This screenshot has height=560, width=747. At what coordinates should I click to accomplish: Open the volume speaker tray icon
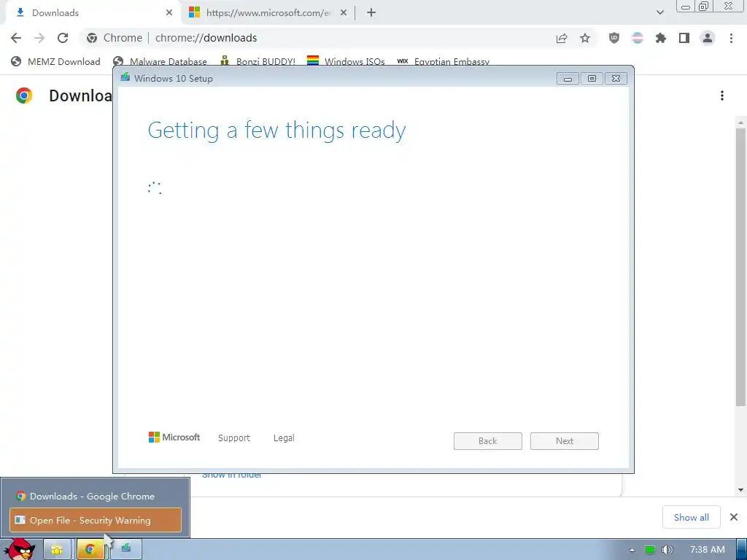[667, 550]
